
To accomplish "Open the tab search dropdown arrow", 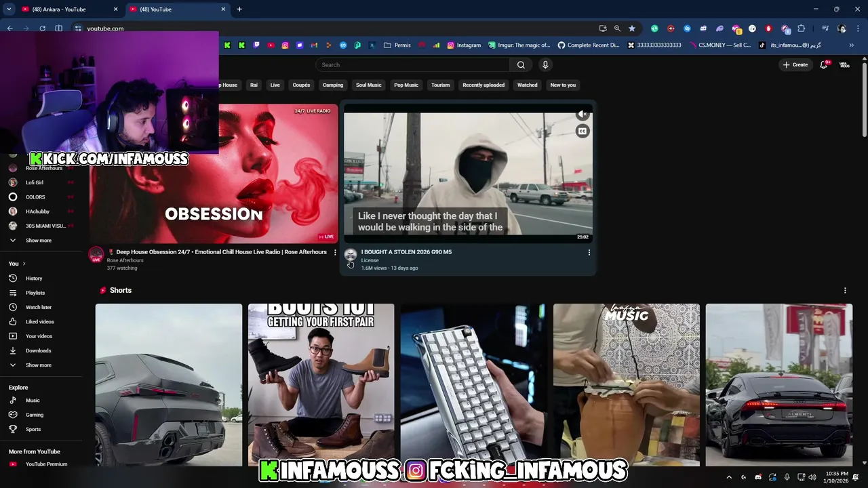I will tap(9, 9).
